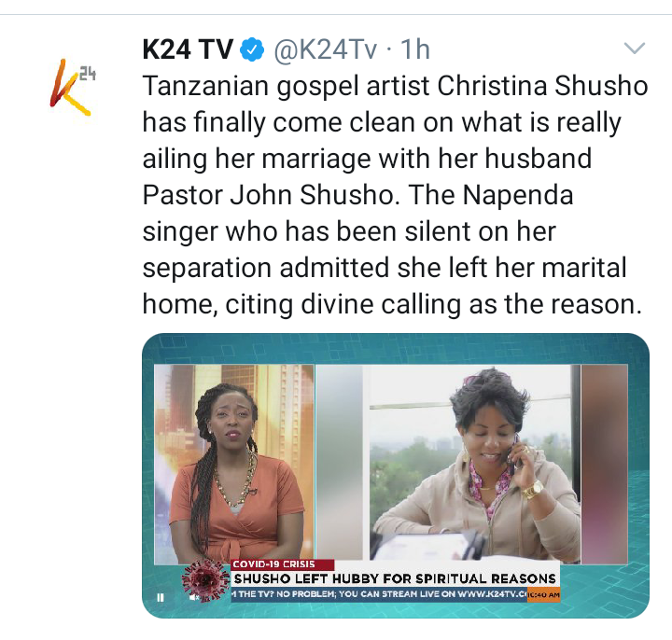The image size is (672, 640).
Task: Click the orange clock time box
Action: tap(543, 594)
